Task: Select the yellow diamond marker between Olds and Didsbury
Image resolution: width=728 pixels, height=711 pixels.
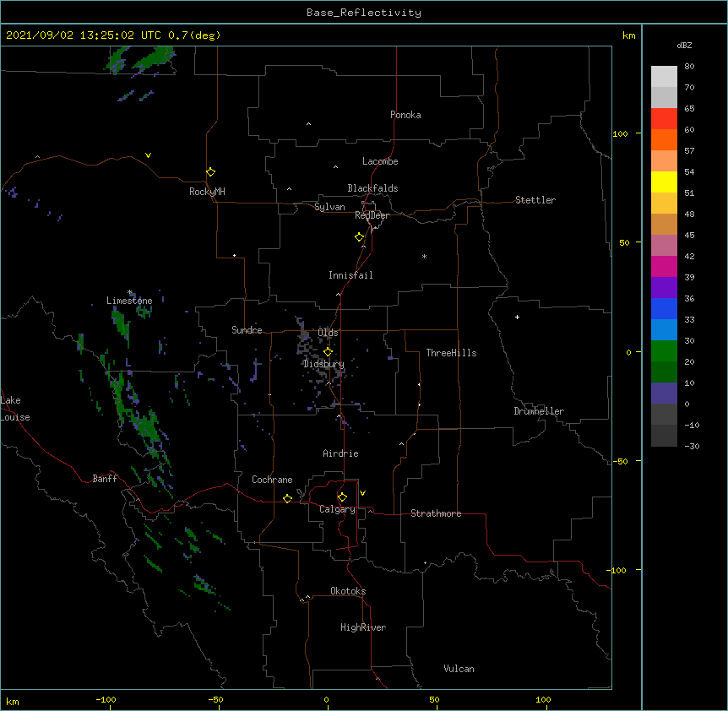Action: tap(328, 351)
